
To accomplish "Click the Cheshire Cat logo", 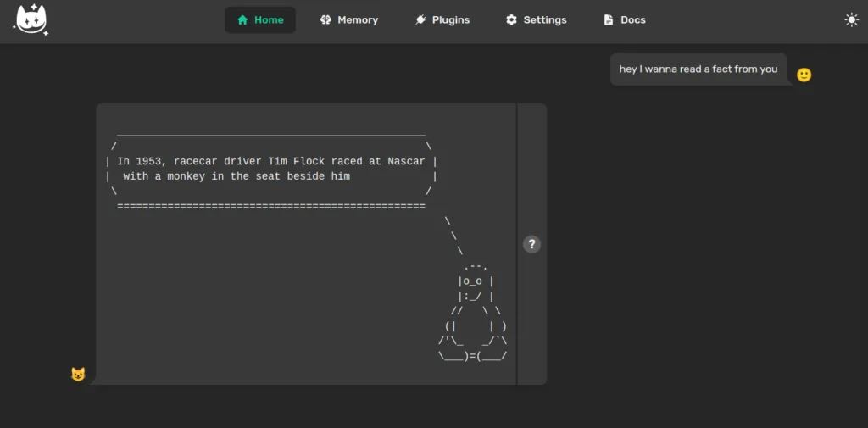I will (x=31, y=20).
